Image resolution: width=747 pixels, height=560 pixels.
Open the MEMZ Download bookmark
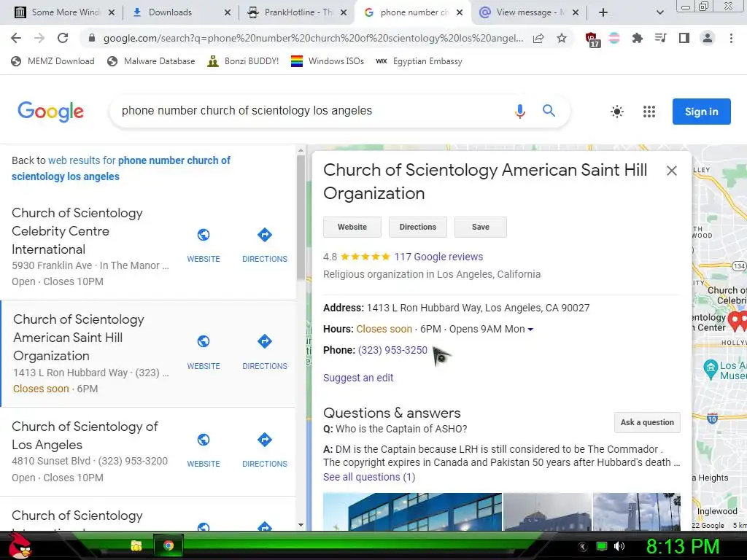pos(53,61)
